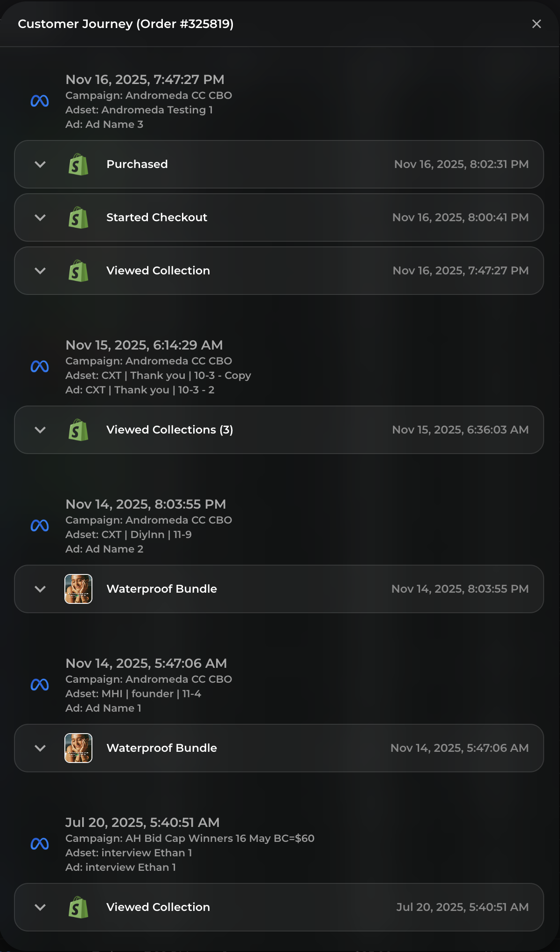
Task: Click the Purchased event label
Action: coord(137,164)
